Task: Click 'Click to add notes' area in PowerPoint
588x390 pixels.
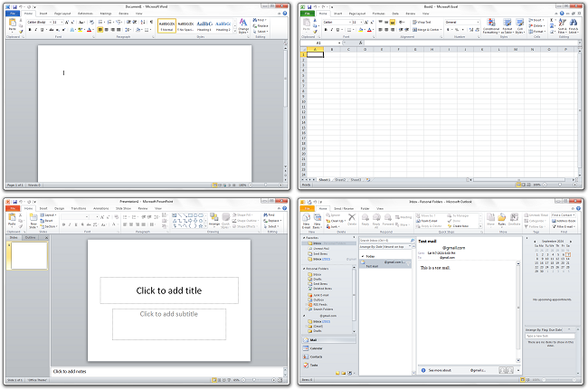Action: pos(167,372)
